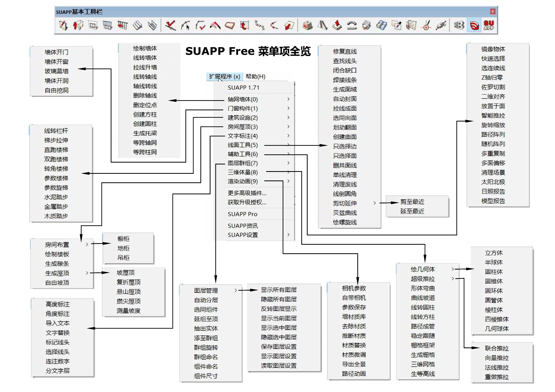Open the 扩展程序 (x) menu
The height and width of the screenshot is (392, 555).
[225, 77]
